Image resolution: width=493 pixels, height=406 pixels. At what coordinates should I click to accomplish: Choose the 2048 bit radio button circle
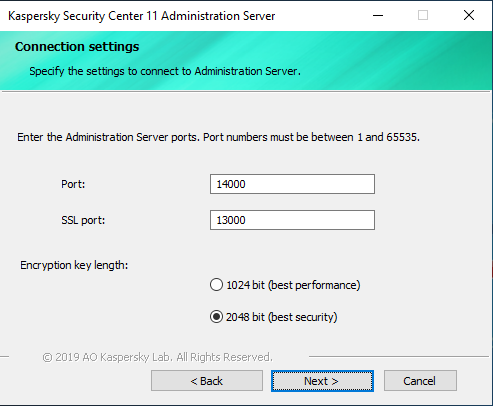point(216,316)
